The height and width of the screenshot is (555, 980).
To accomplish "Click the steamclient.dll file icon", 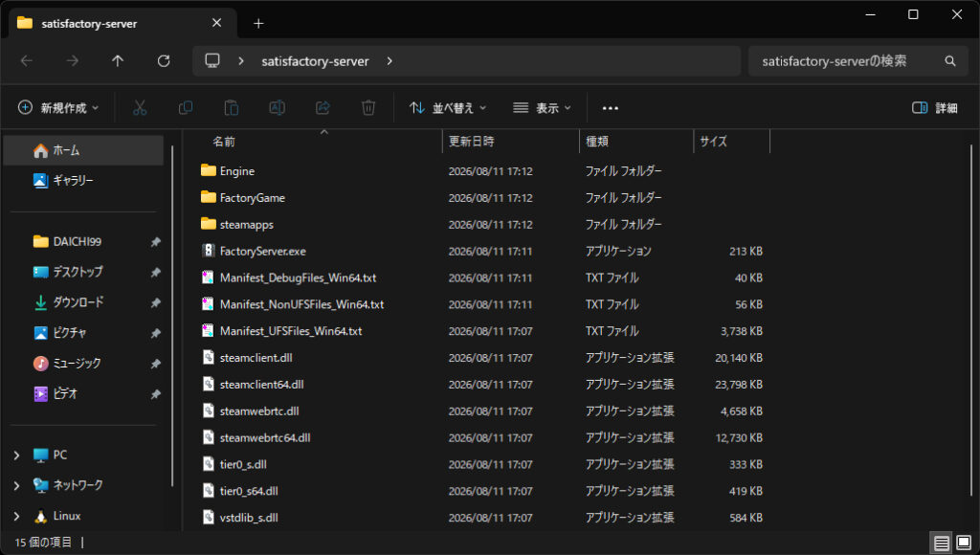I will point(208,358).
